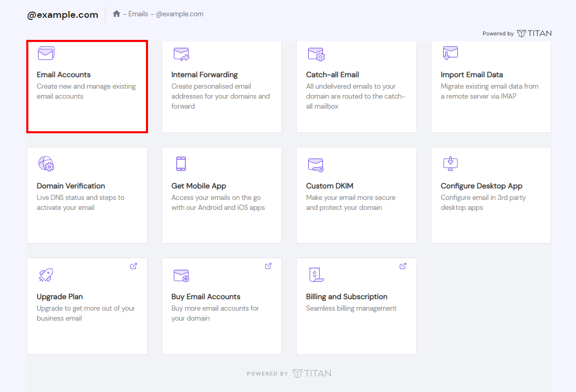Image resolution: width=576 pixels, height=392 pixels.
Task: Click the @example.com breadcrumb link
Action: [180, 14]
